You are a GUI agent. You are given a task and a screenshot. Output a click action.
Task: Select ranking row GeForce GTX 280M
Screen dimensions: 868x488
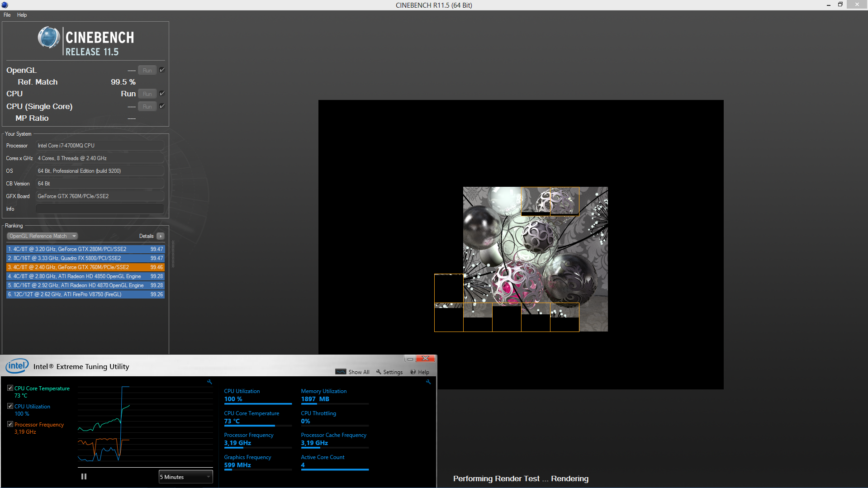pos(85,249)
